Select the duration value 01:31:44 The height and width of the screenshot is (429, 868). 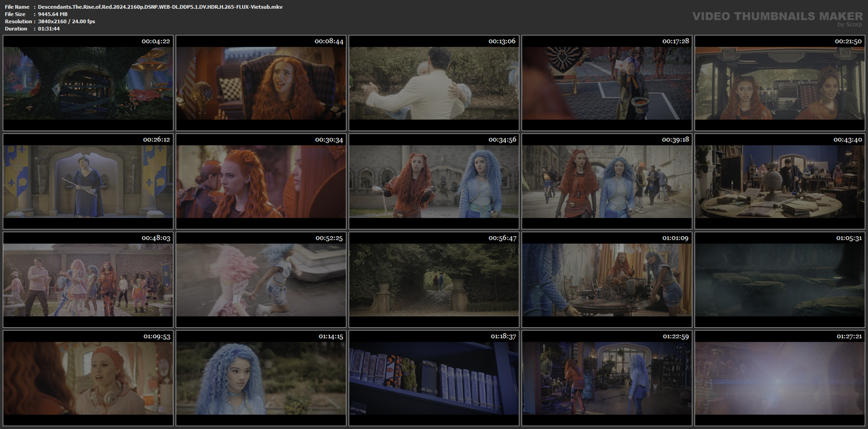(x=49, y=29)
